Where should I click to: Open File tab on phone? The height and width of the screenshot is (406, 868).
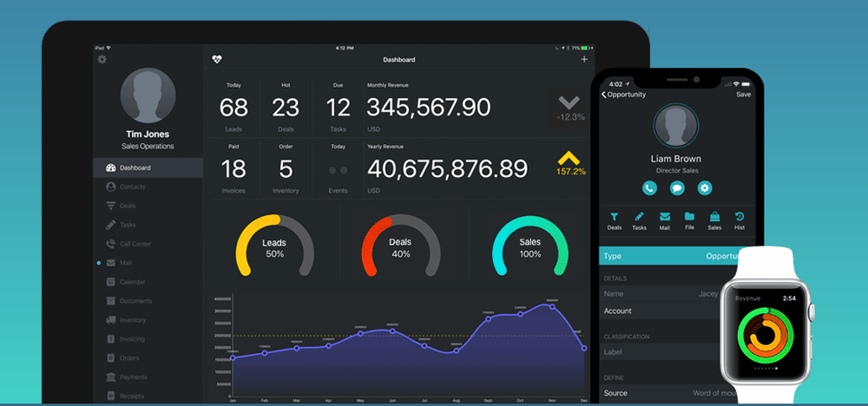click(x=689, y=221)
